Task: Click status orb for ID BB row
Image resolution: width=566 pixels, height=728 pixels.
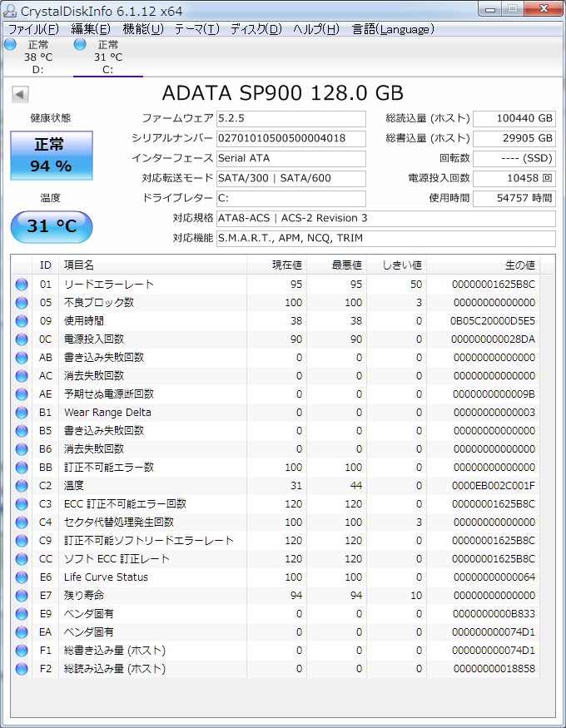Action: click(x=22, y=468)
